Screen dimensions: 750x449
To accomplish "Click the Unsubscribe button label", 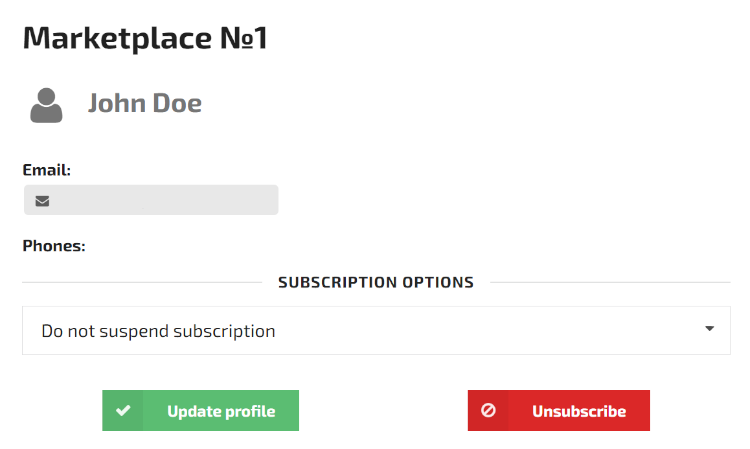I will [579, 411].
